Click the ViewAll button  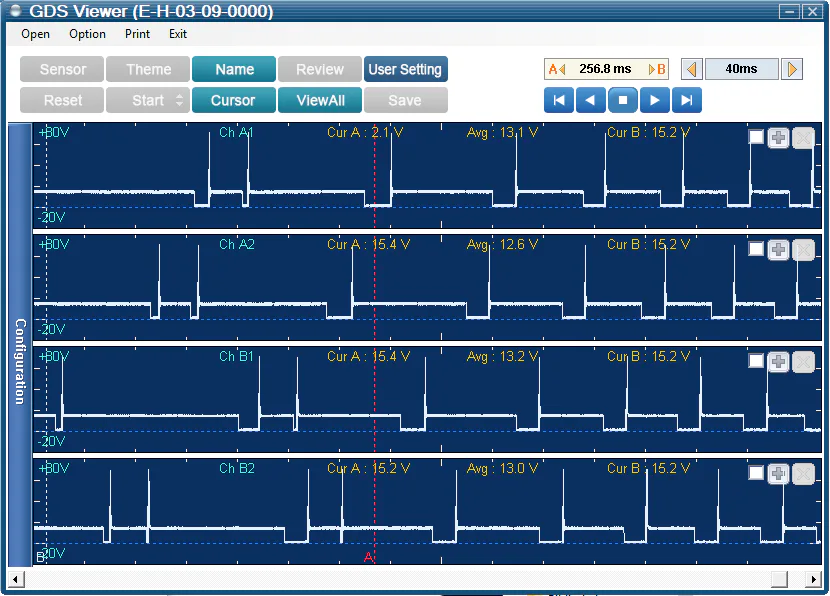coord(320,100)
